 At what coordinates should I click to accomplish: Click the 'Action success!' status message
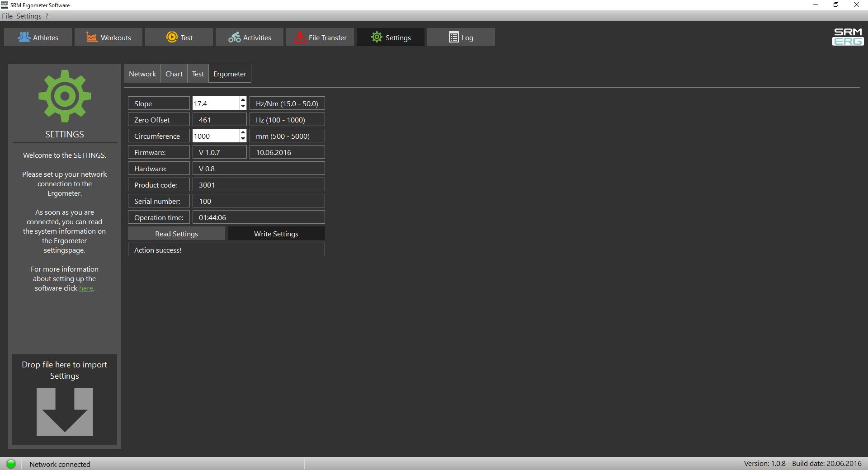tap(226, 250)
